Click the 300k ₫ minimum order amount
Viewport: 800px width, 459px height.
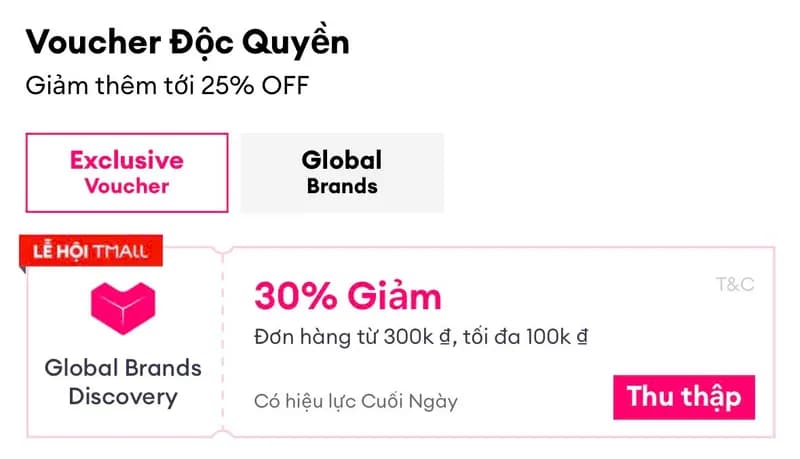[441, 337]
